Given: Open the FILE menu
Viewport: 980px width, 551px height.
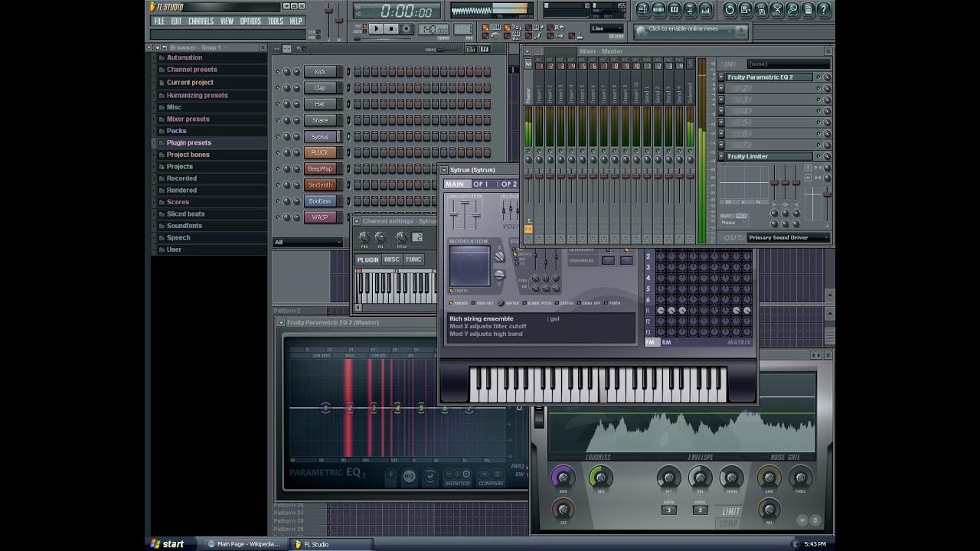Looking at the screenshot, I should pyautogui.click(x=159, y=21).
